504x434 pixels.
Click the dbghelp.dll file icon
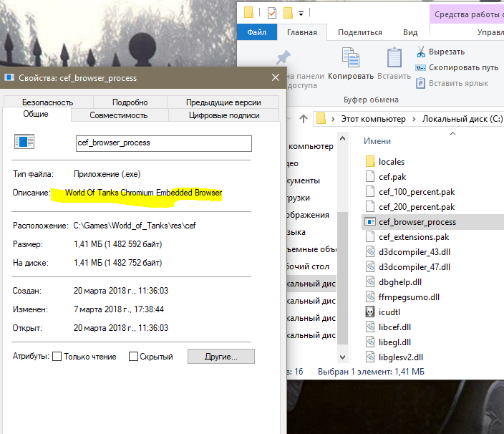click(370, 282)
